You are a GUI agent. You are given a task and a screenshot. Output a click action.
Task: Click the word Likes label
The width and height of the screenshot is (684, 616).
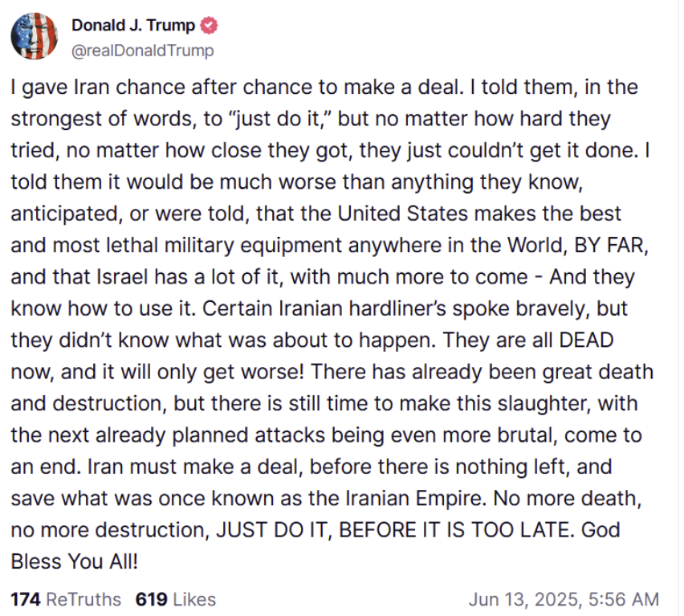194,599
